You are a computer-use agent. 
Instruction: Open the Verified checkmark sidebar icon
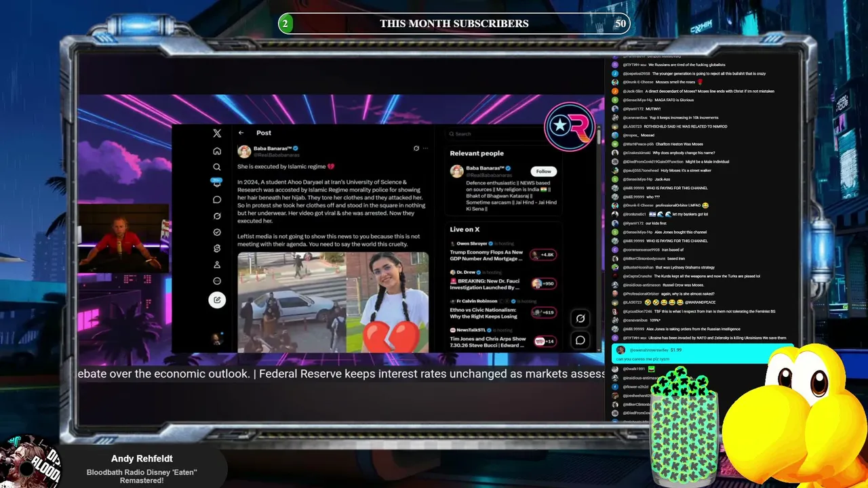click(217, 232)
